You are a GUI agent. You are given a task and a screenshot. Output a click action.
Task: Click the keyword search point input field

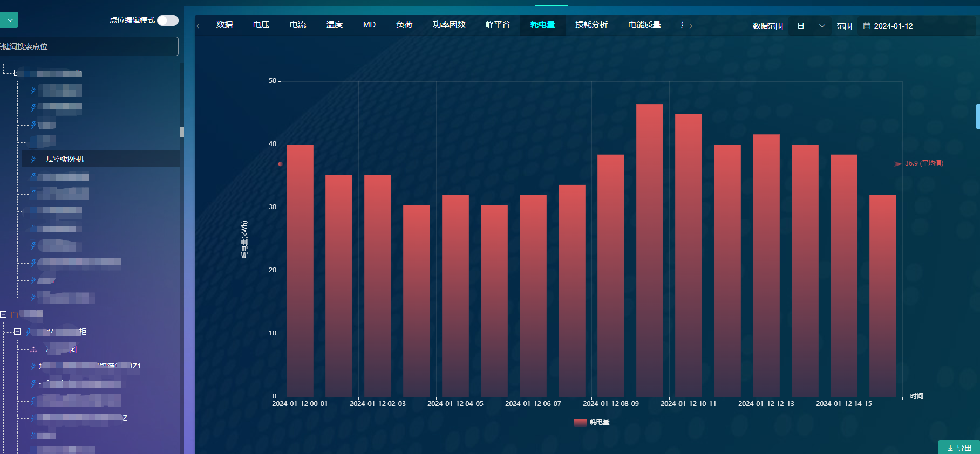pos(89,46)
